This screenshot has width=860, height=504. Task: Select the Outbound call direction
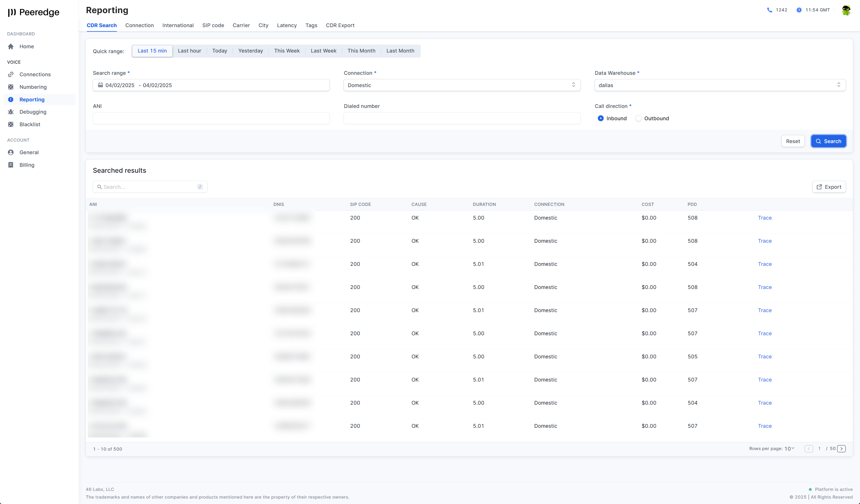638,118
